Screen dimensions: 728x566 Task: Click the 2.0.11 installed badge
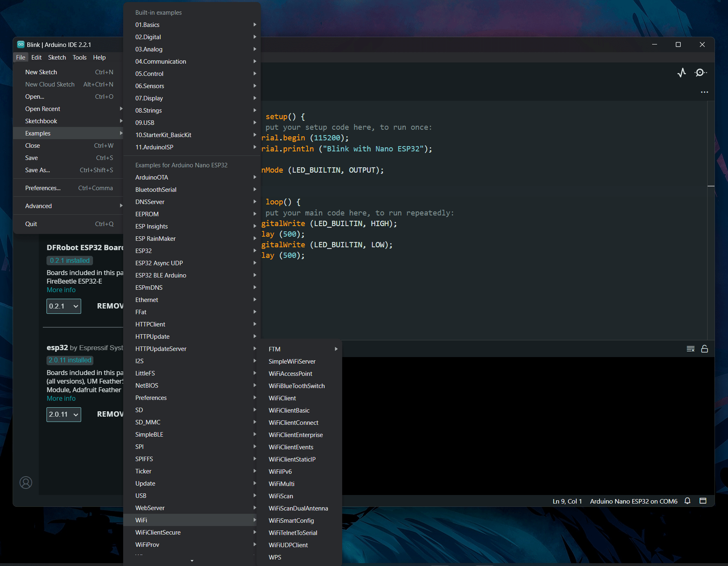(x=70, y=360)
